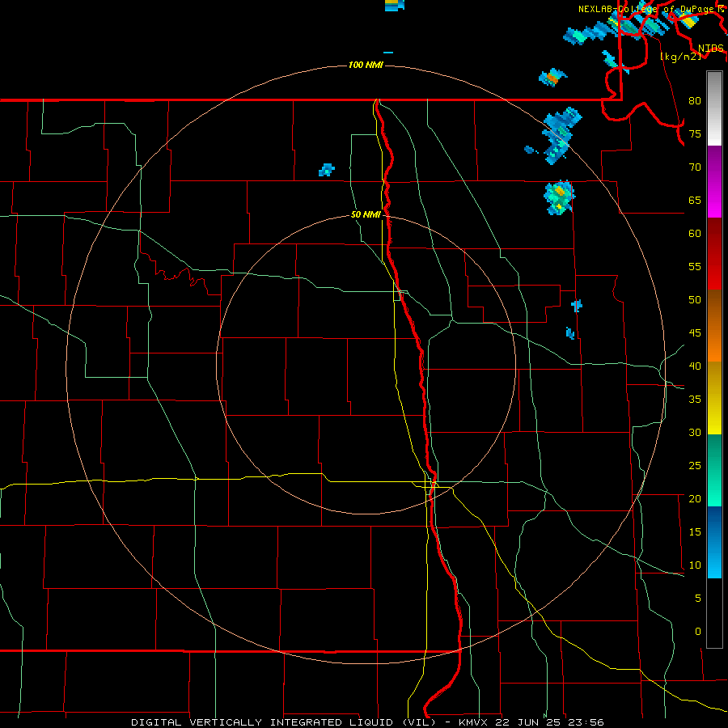Select the 0 value on the color scale

pos(697,632)
